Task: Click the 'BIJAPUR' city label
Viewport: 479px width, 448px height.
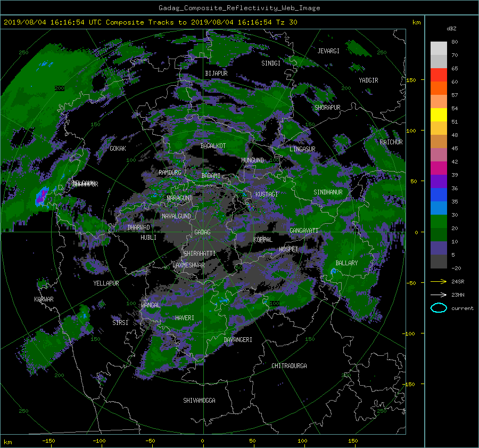Action: pos(216,74)
